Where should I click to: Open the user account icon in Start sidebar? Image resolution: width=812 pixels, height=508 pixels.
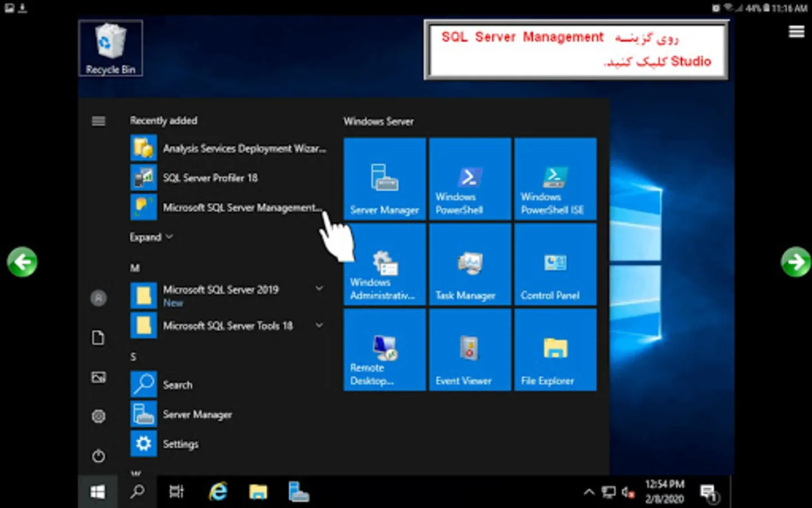(x=99, y=297)
